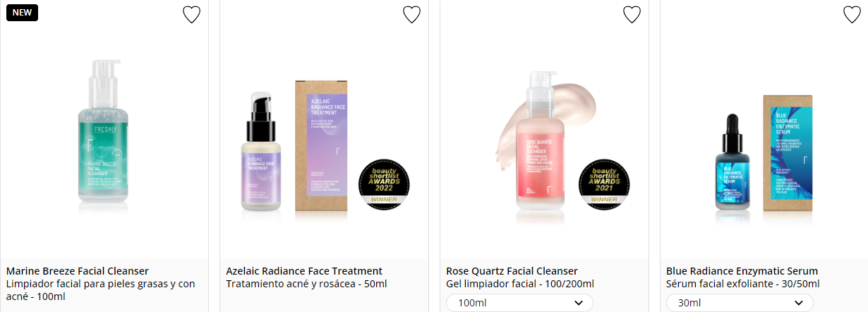This screenshot has height=312, width=868.
Task: Expand chevron arrow in Blue Radiance size selector
Action: coord(799,303)
